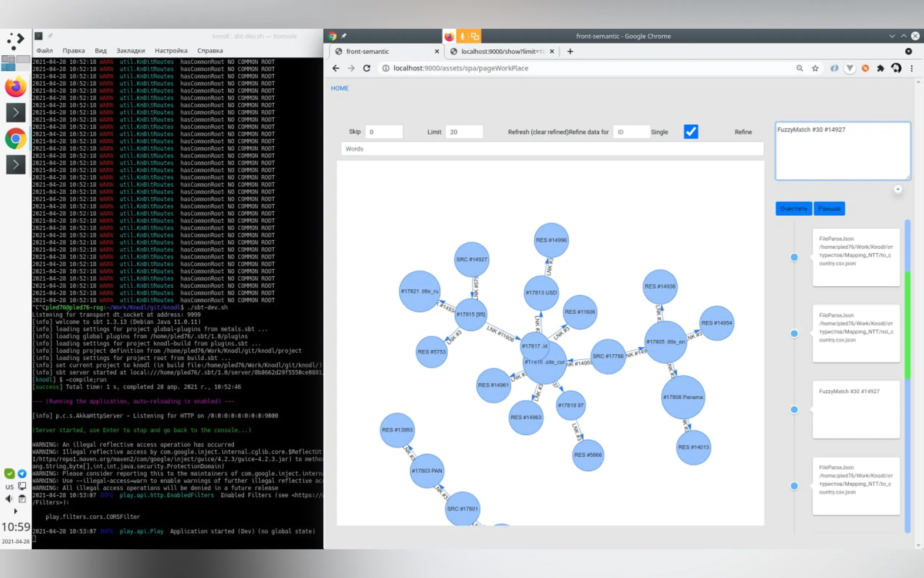Click the HOME link

pyautogui.click(x=339, y=88)
